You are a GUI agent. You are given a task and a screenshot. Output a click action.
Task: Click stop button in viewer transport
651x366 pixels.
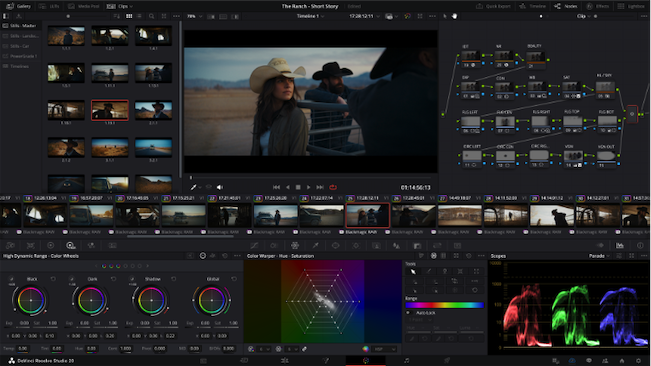(298, 188)
